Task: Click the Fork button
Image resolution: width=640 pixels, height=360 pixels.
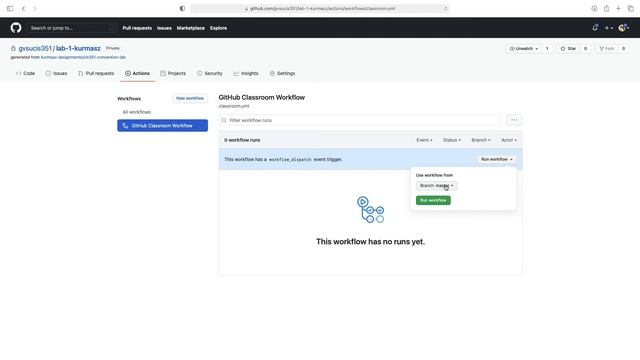Action: [x=607, y=49]
